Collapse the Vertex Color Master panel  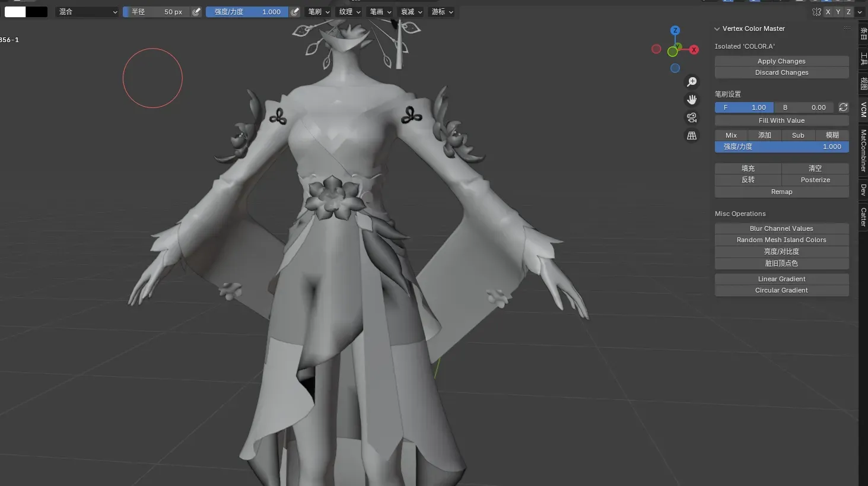tap(717, 28)
